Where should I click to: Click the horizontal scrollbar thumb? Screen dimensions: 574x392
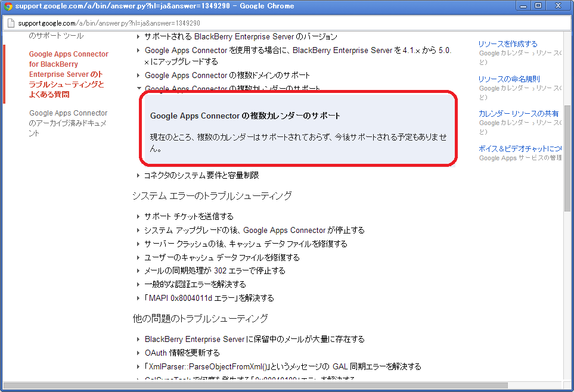point(255,385)
